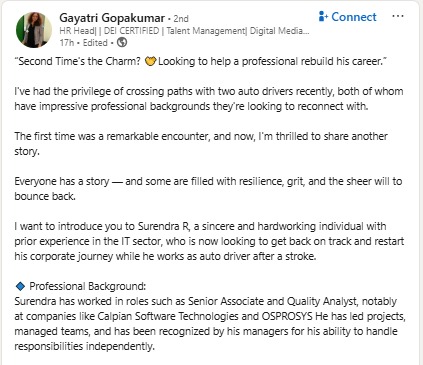The height and width of the screenshot is (365, 423).
Task: Click the "remarkable encounter" paragraph
Action: pos(201,144)
